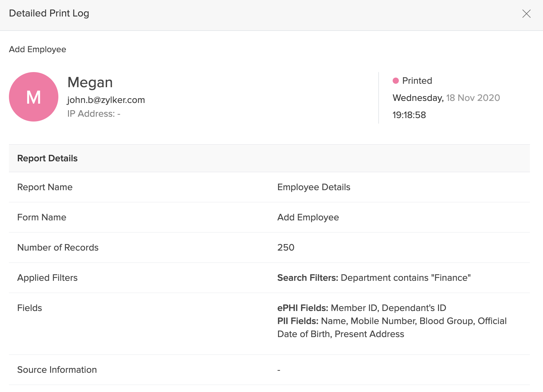Click the Search Filters Department contains Finance value
Image resolution: width=543 pixels, height=392 pixels.
point(374,278)
